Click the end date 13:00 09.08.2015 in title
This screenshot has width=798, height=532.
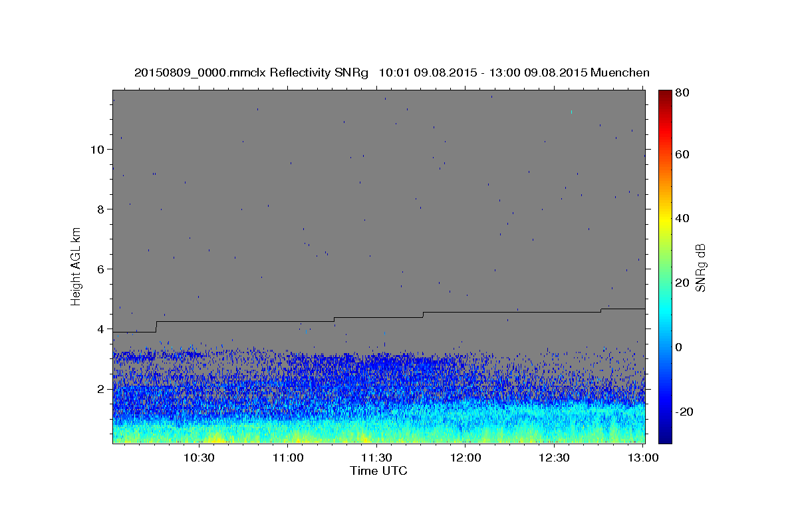tap(537, 72)
